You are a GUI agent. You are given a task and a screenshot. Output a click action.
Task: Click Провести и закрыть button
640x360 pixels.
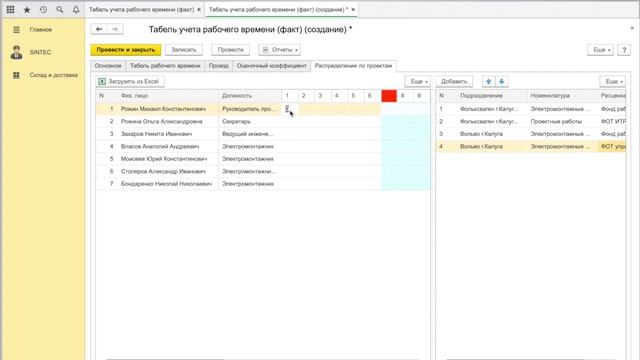pos(126,50)
